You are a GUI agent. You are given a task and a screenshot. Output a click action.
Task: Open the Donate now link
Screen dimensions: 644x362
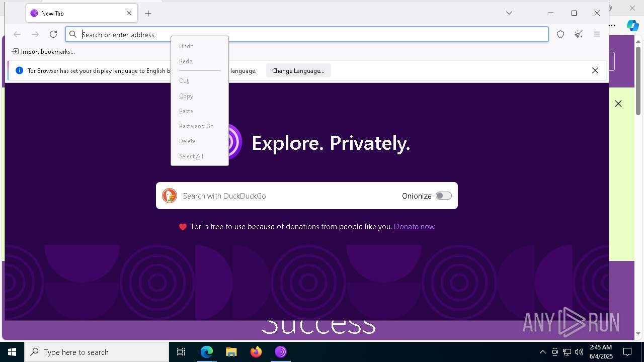[414, 227]
